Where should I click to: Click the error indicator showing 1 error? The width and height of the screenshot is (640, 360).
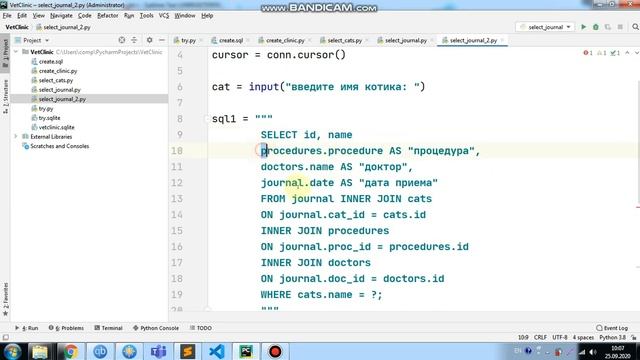click(588, 53)
